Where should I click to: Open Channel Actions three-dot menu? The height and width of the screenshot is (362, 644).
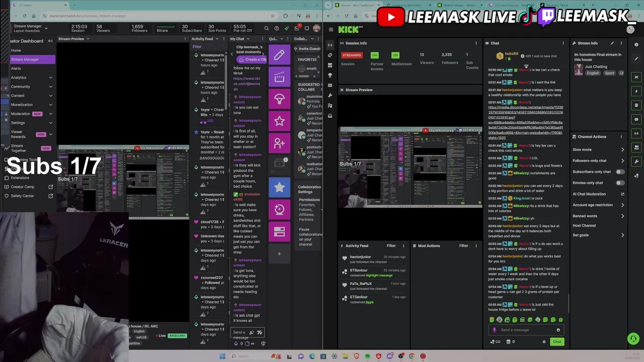tap(621, 137)
